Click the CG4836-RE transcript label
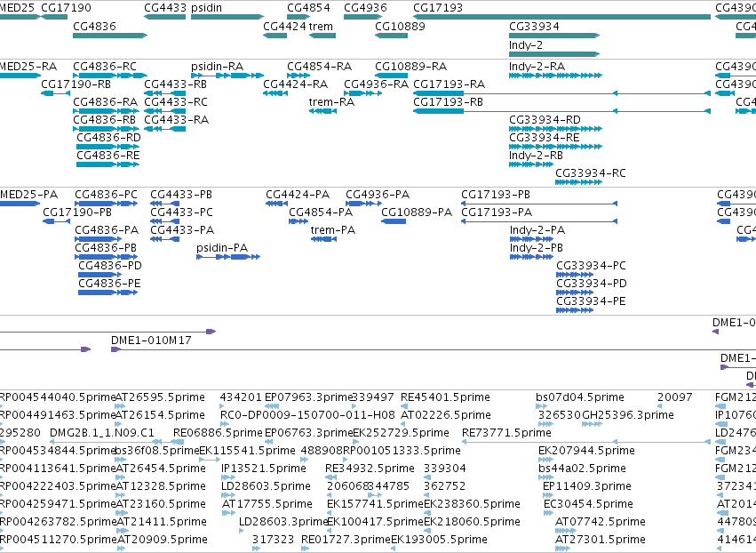 108,156
